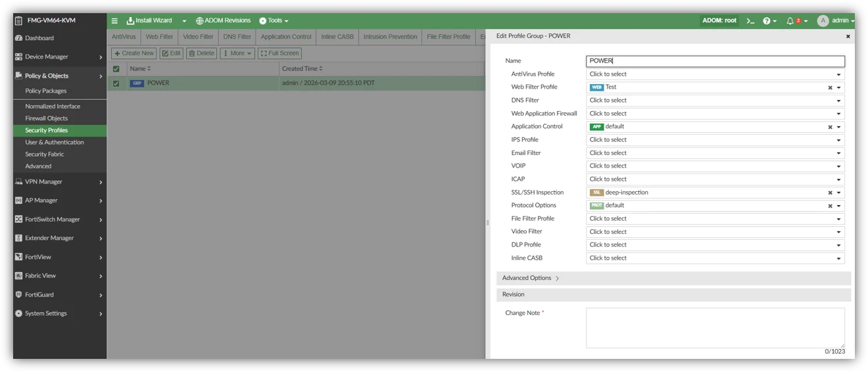Viewport: 868px width, 372px height.
Task: Click into the Name input field
Action: pyautogui.click(x=715, y=61)
